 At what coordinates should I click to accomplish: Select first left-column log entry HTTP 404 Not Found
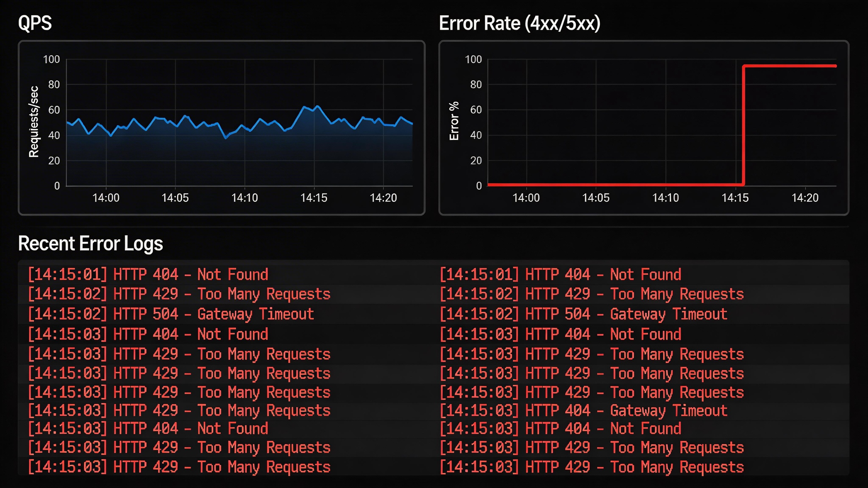[x=148, y=274]
